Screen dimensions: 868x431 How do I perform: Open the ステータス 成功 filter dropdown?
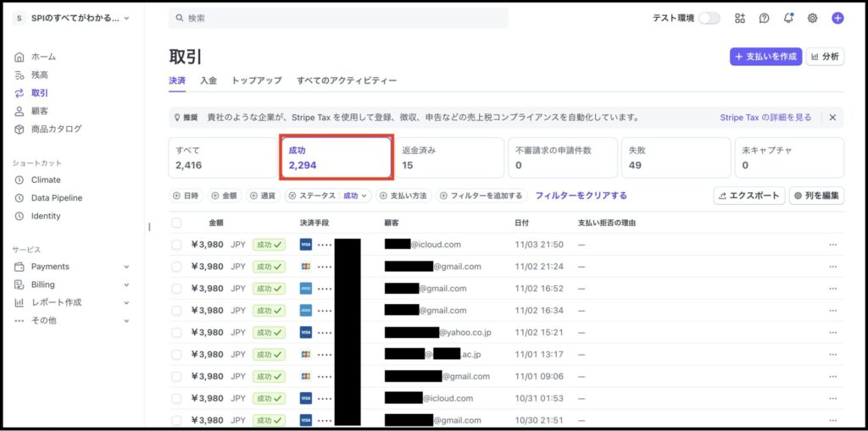click(329, 196)
